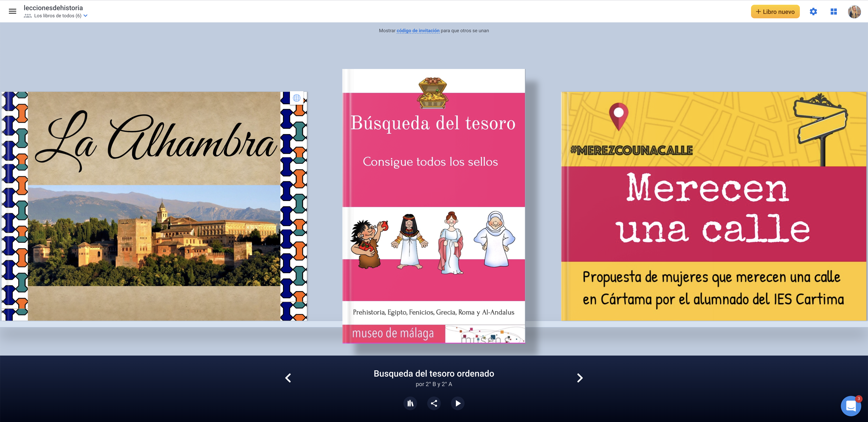Image resolution: width=868 pixels, height=422 pixels.
Task: Open the código de invitación link
Action: (418, 31)
